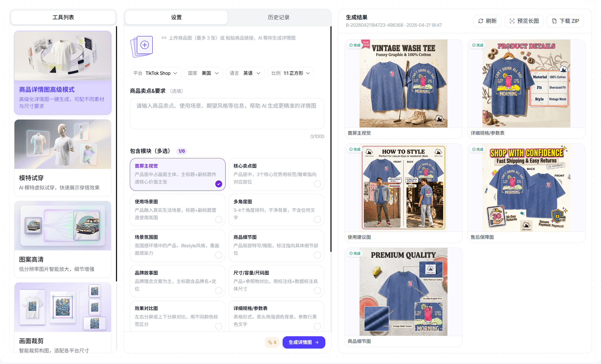Click the 使用建议图 result caption
This screenshot has height=364, width=601.
(x=359, y=237)
